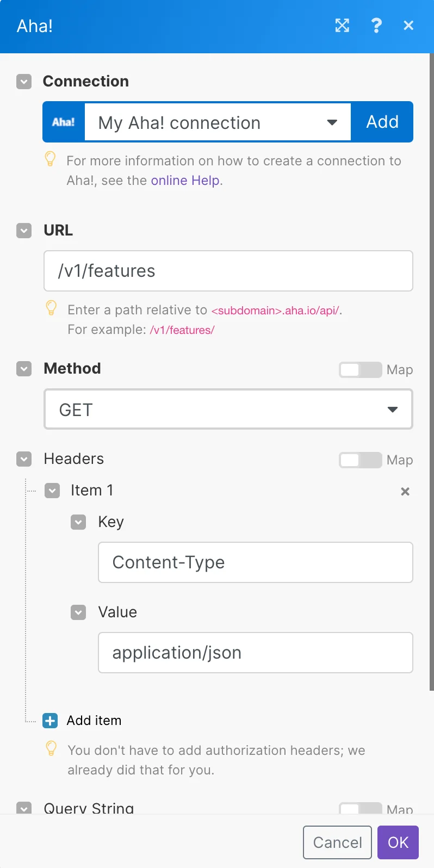Image resolution: width=434 pixels, height=868 pixels.
Task: Open the My Aha! connection dropdown
Action: (218, 122)
